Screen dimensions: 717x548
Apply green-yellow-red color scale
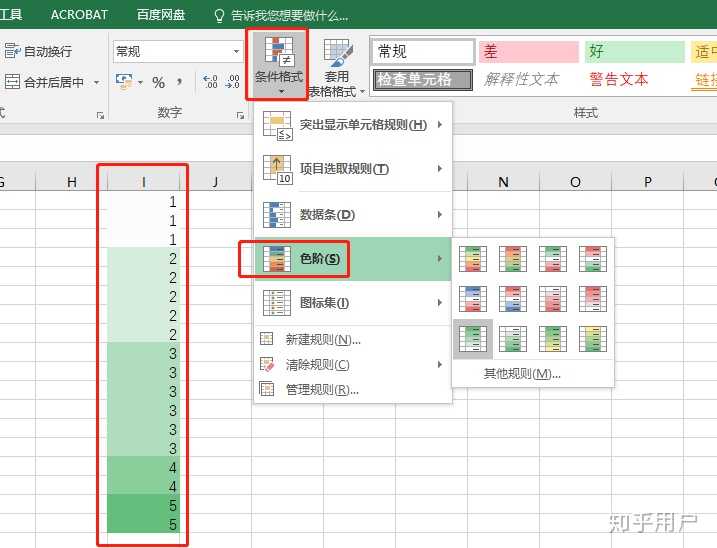tap(473, 259)
